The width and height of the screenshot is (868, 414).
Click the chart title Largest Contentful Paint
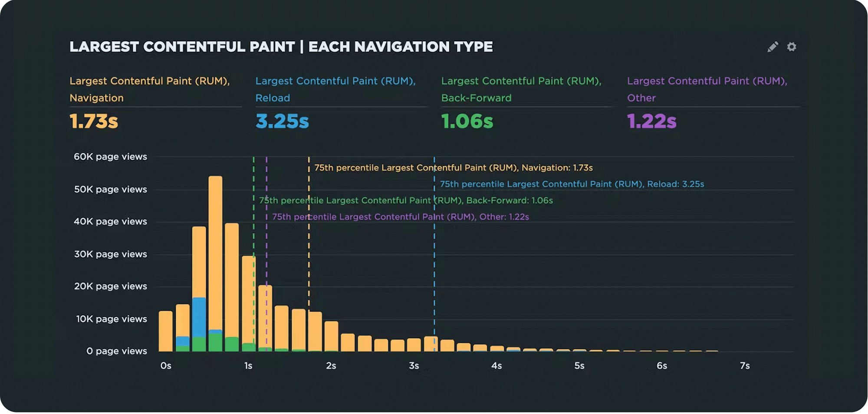point(281,47)
